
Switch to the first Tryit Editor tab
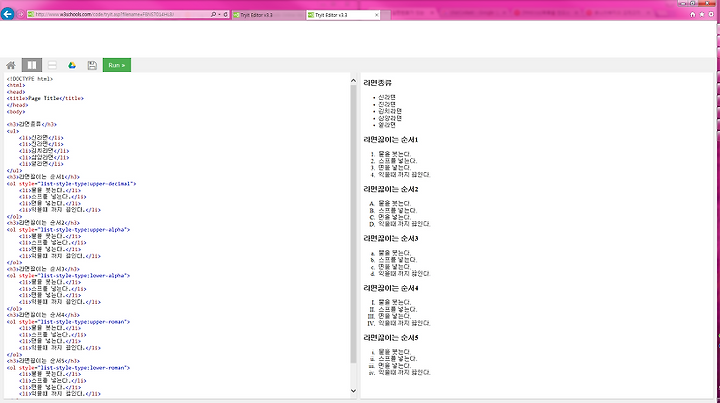coord(268,15)
